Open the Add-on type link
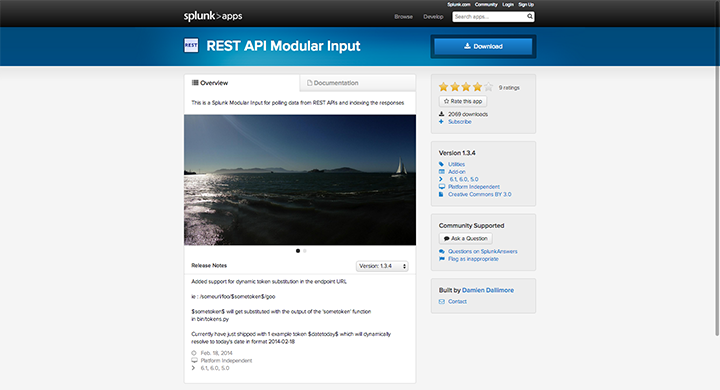The width and height of the screenshot is (720, 390). tap(456, 172)
